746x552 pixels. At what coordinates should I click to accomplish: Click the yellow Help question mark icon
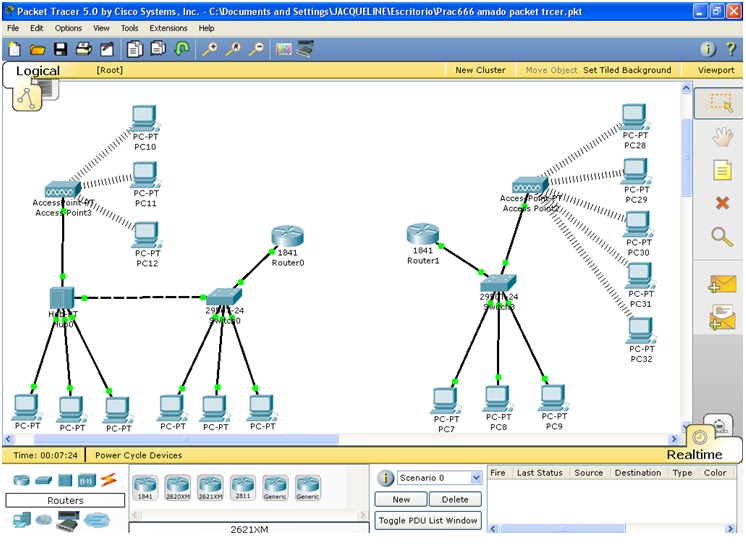731,49
